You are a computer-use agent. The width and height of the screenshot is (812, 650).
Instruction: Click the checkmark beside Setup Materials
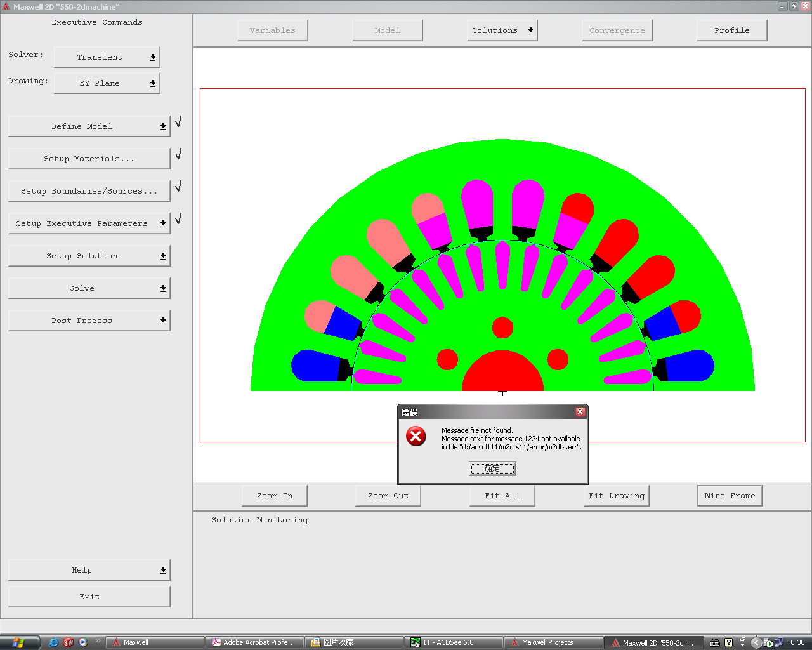[178, 154]
